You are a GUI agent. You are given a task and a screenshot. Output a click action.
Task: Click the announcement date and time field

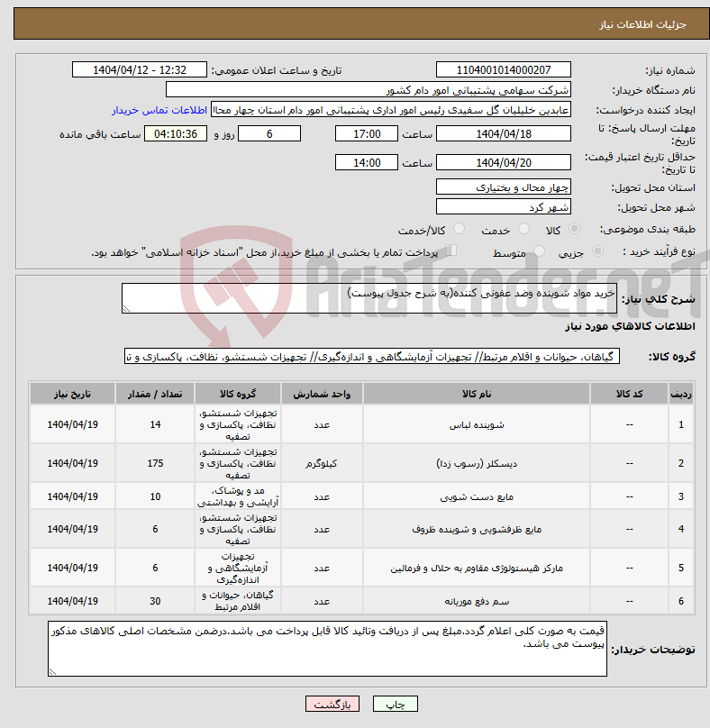(x=140, y=70)
